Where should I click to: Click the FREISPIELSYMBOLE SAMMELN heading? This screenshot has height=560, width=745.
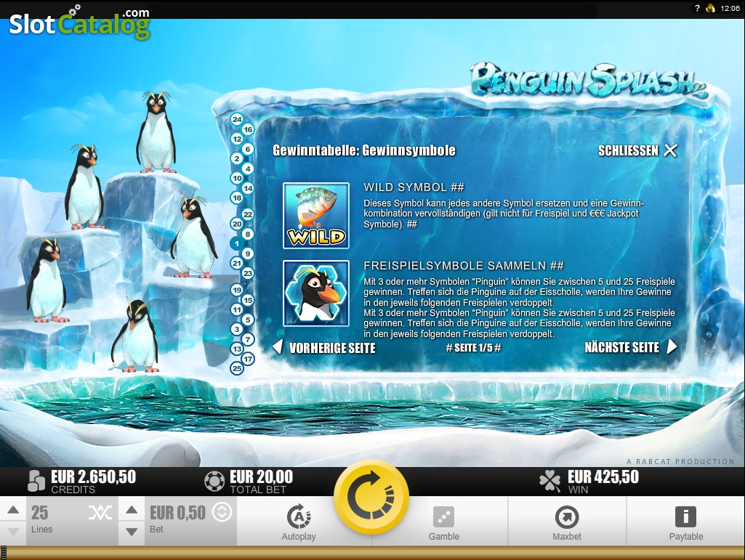[464, 266]
